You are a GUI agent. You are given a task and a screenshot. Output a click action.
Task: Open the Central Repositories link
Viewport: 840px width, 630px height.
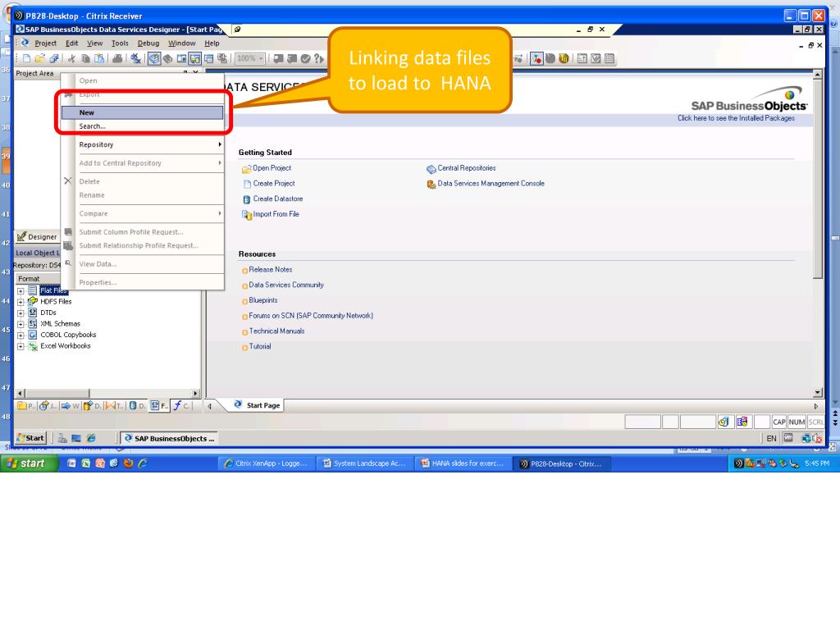(467, 168)
